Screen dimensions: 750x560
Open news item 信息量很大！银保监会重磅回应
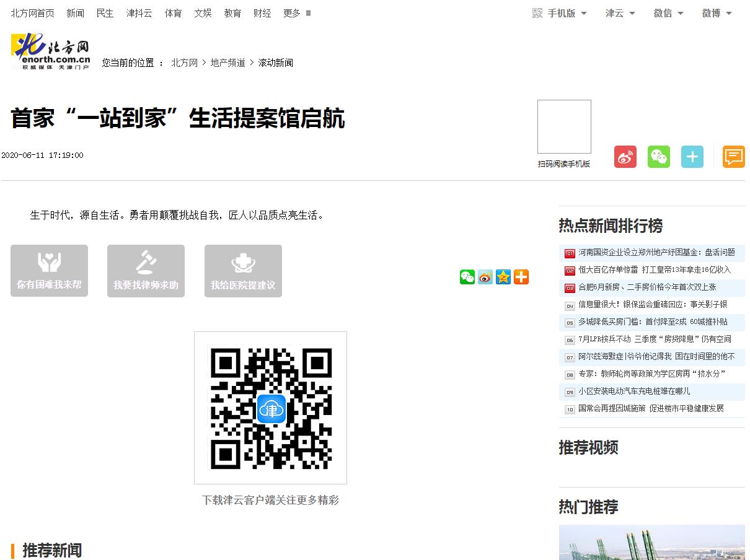653,305
